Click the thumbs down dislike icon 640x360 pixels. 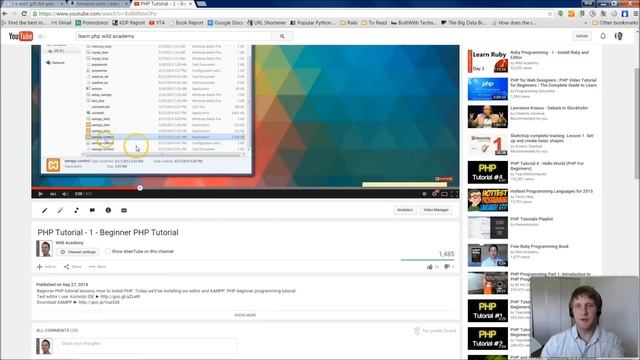click(x=447, y=267)
